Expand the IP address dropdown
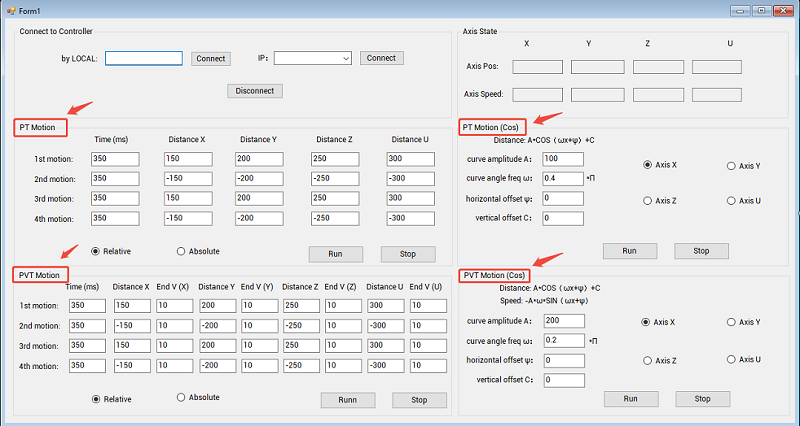 (345, 58)
